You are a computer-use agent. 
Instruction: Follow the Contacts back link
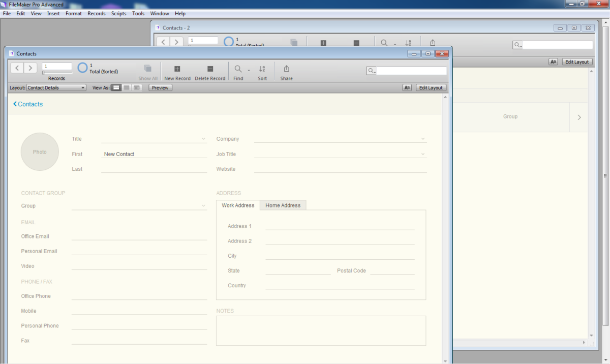(27, 104)
